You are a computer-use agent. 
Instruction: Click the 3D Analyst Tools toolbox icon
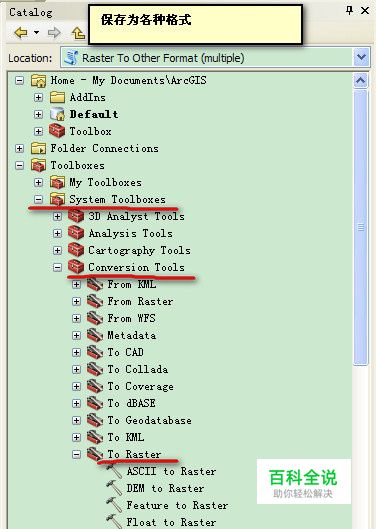coord(76,216)
